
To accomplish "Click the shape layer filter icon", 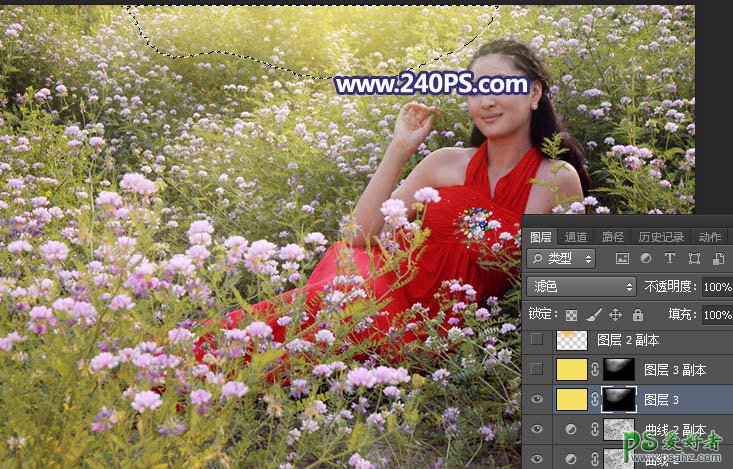I will pos(694,259).
